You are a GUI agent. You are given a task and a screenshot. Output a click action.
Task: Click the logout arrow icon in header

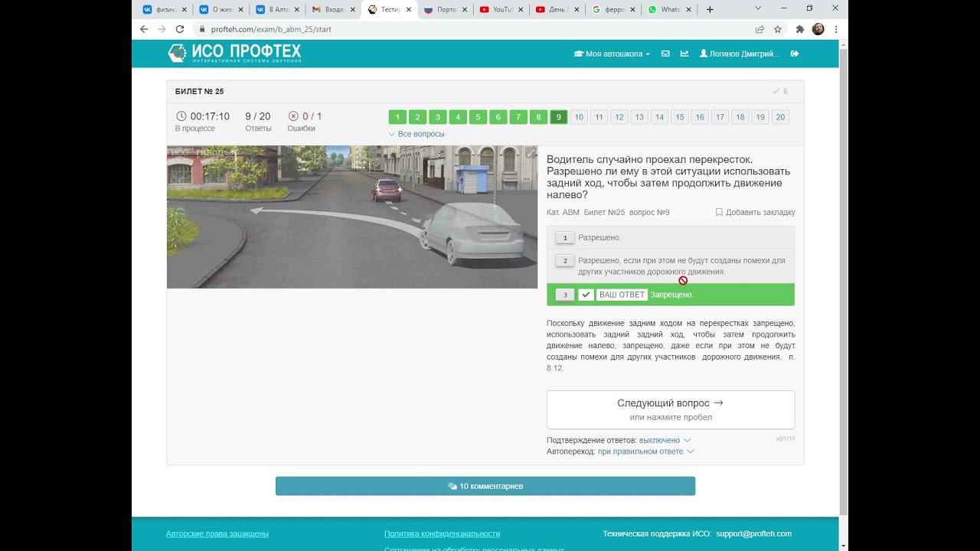click(x=795, y=54)
